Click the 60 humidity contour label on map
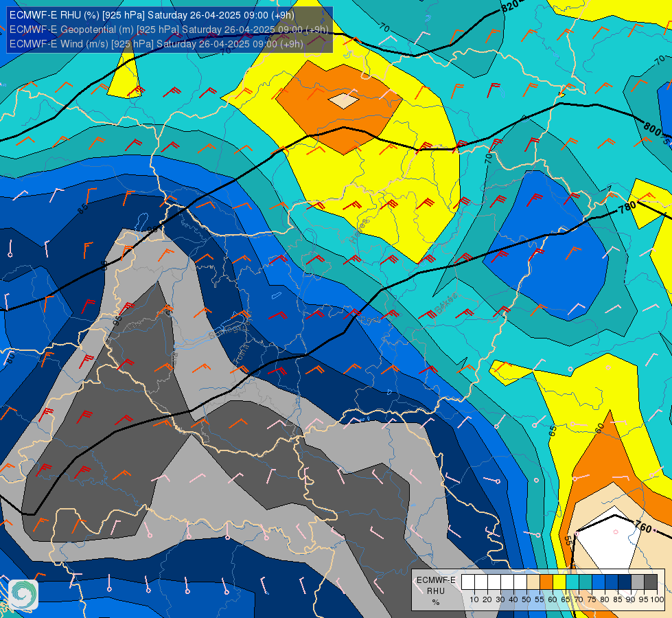The width and height of the screenshot is (672, 618). (x=599, y=428)
